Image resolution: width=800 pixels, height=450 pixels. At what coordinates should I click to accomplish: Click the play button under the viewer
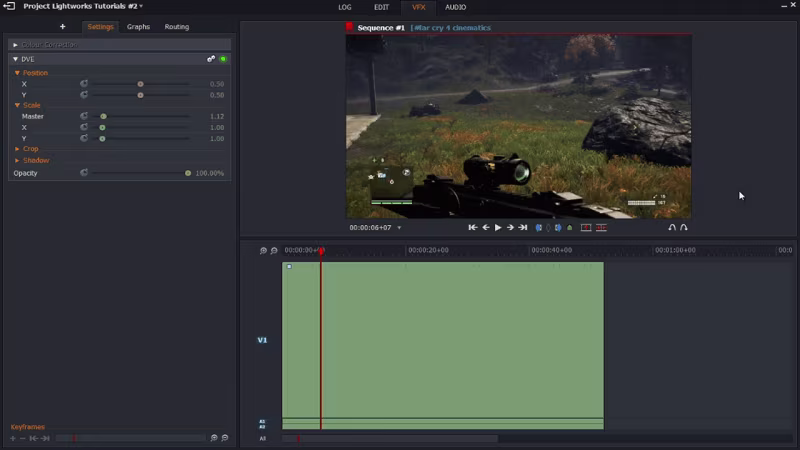[x=498, y=228]
